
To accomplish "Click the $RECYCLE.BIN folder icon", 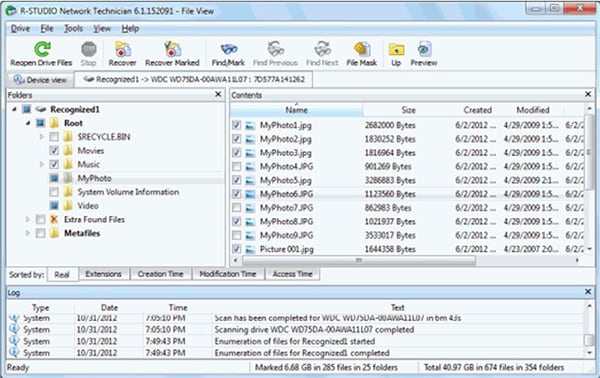I will tap(68, 137).
